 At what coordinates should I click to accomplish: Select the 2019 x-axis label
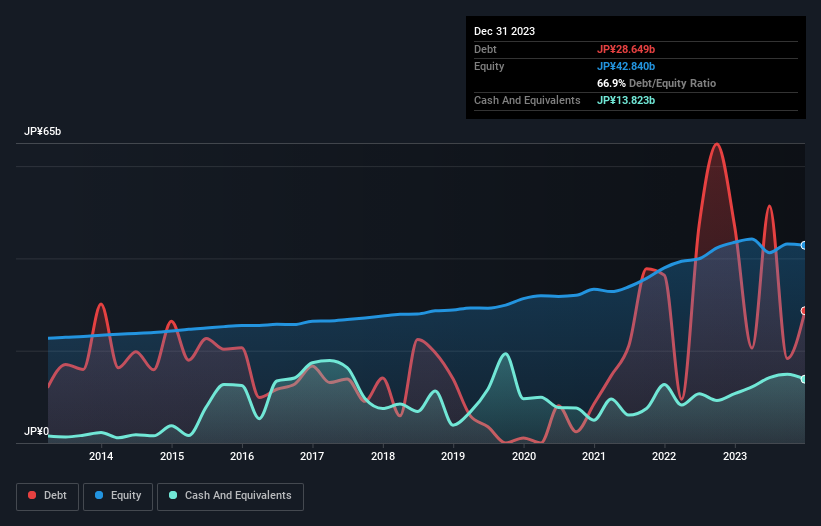453,456
